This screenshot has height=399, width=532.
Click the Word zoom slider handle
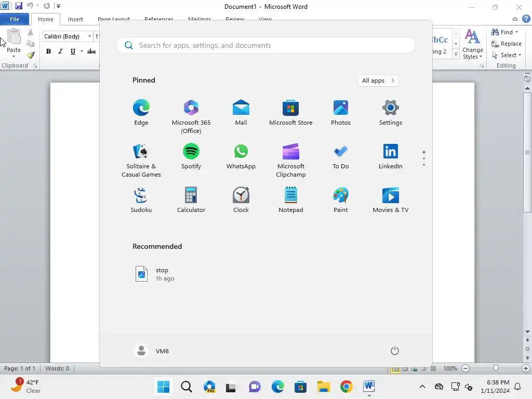click(496, 368)
